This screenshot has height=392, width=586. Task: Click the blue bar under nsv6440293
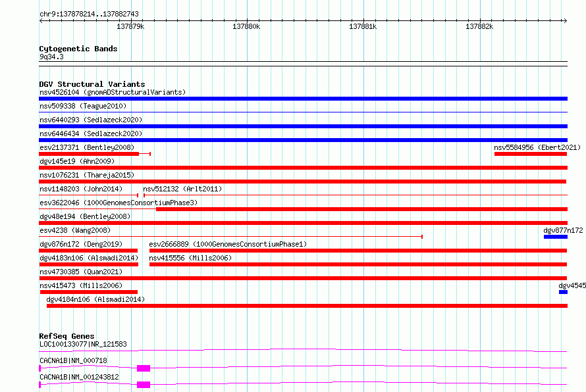coord(303,126)
